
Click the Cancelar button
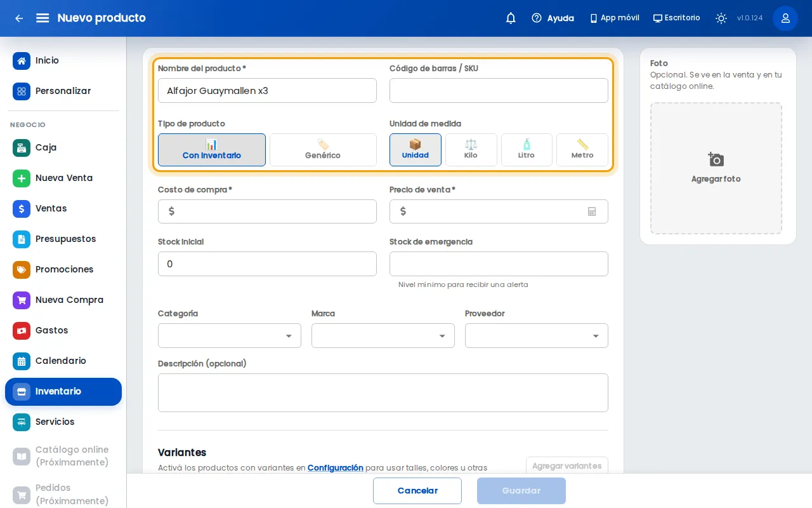pos(417,491)
